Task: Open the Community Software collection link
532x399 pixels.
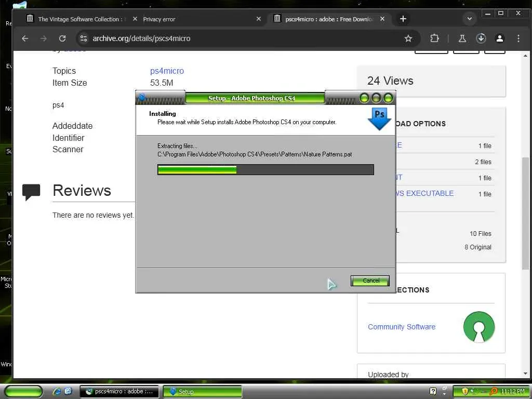Action: pyautogui.click(x=402, y=327)
